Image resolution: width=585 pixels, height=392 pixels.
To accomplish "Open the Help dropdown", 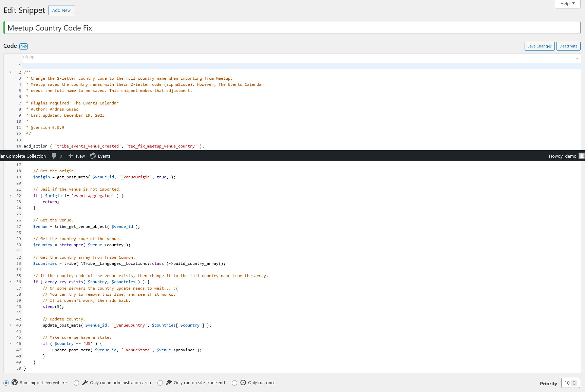I will [x=567, y=3].
